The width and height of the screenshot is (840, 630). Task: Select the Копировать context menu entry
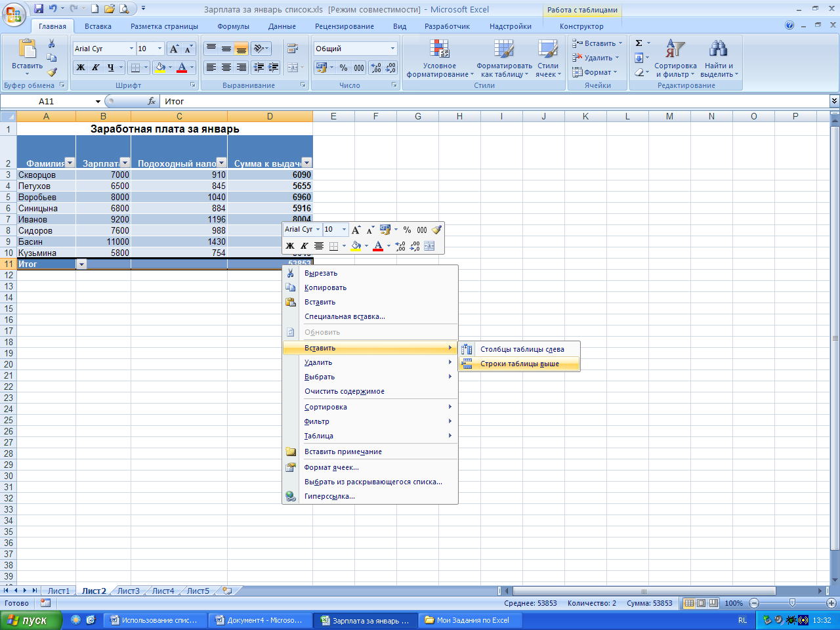(x=325, y=287)
